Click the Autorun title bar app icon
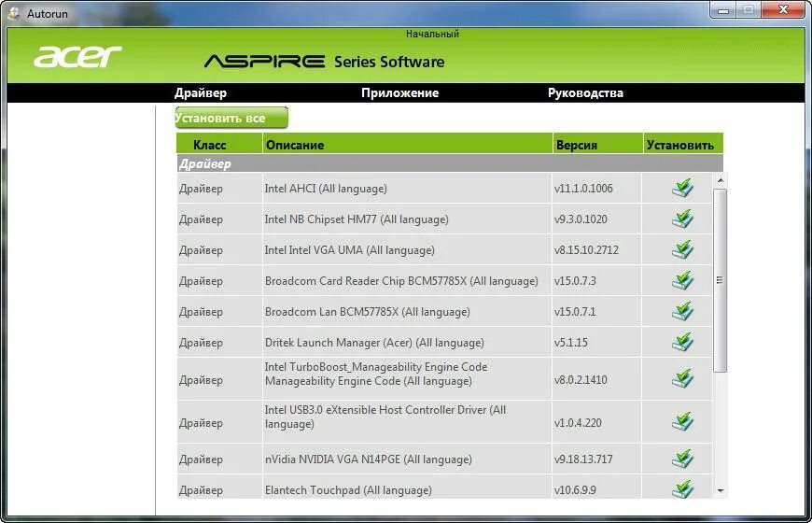This screenshot has width=812, height=523. click(14, 13)
